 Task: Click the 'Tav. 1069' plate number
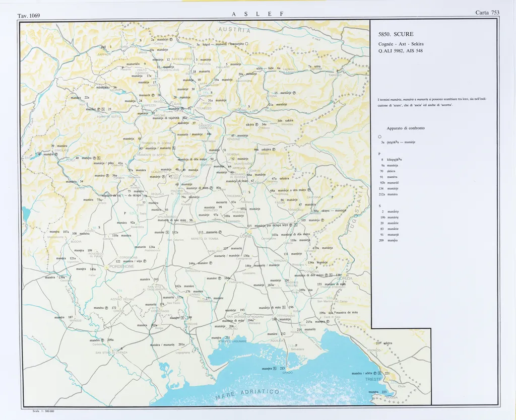(x=29, y=16)
